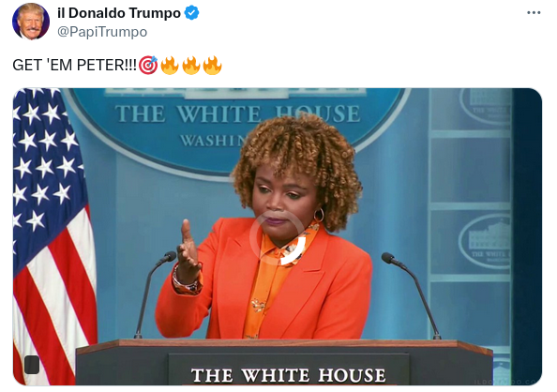
Task: Click the American flag in the video
Action: click(53, 236)
